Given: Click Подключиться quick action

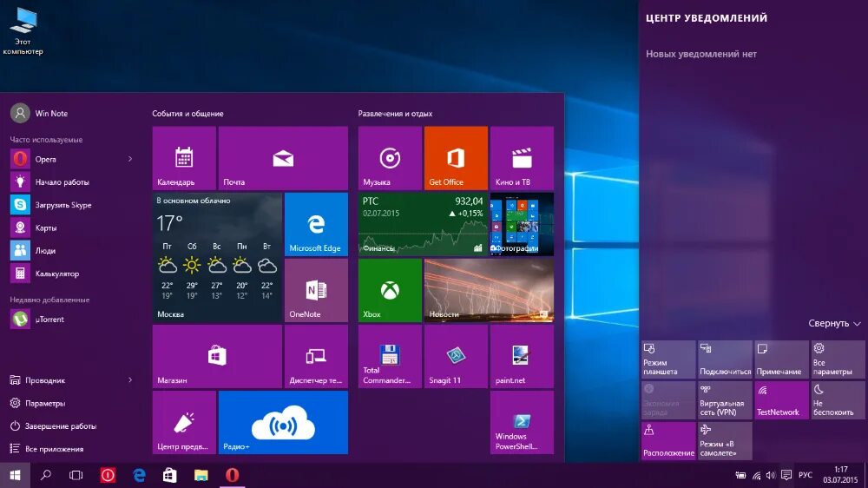Looking at the screenshot, I should point(725,359).
